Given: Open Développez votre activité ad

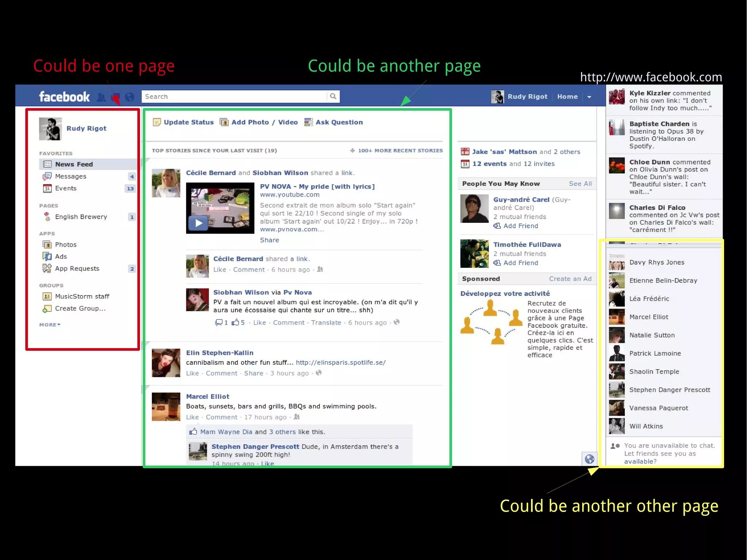Looking at the screenshot, I should (x=505, y=294).
